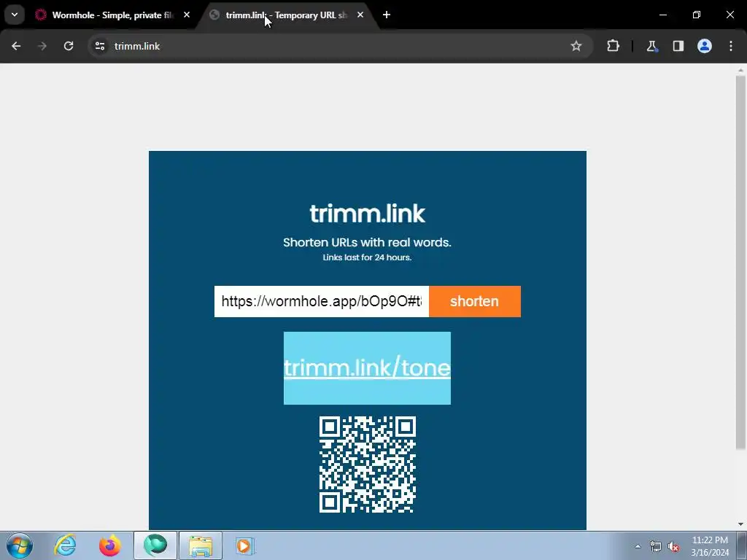Select the active browser taskbar button
The image size is (747, 560).
coord(155,545)
